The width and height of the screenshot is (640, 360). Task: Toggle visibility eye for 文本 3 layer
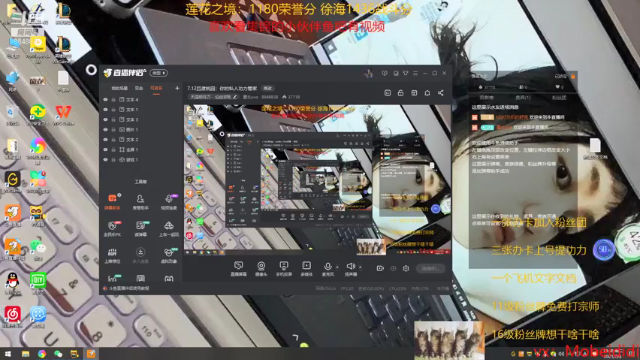(x=105, y=120)
